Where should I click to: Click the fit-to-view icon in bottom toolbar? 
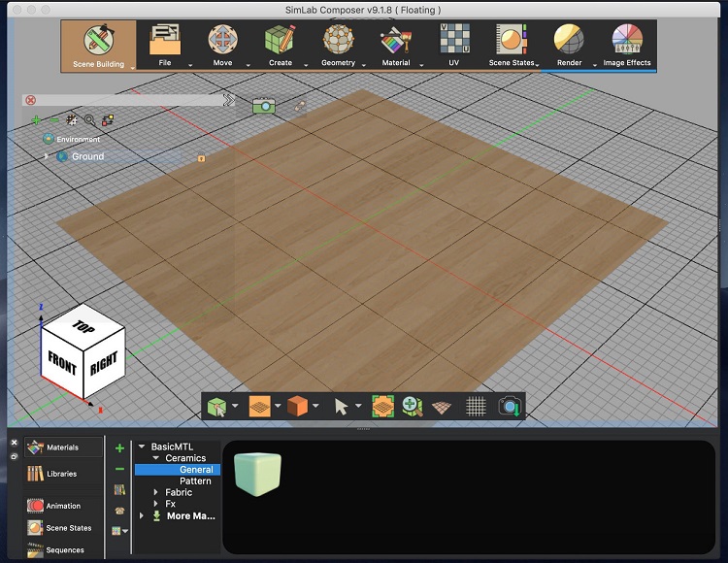381,407
